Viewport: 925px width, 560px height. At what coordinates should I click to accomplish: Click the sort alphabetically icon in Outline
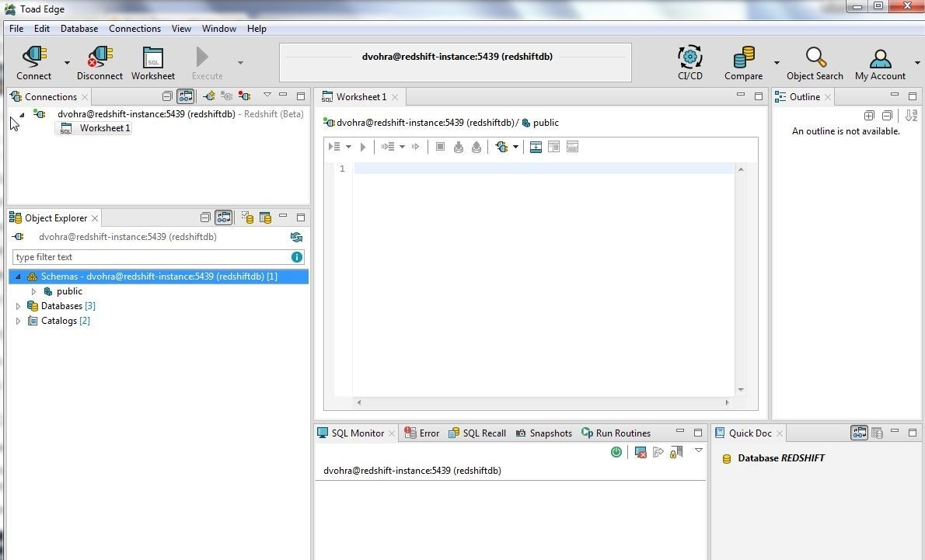912,116
